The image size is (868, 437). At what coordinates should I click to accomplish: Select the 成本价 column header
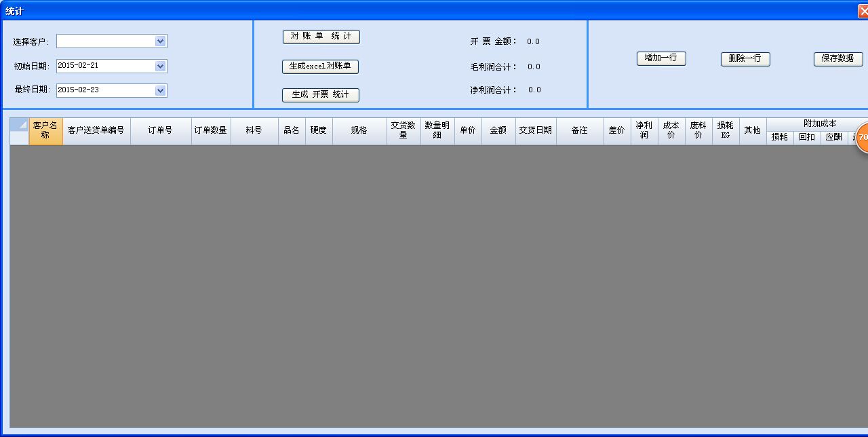click(671, 130)
